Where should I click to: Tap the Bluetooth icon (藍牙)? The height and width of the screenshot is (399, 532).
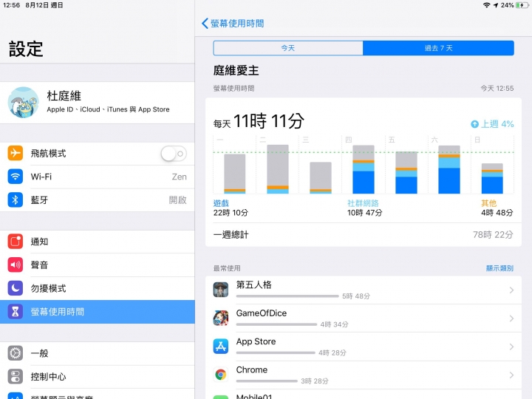(x=16, y=199)
